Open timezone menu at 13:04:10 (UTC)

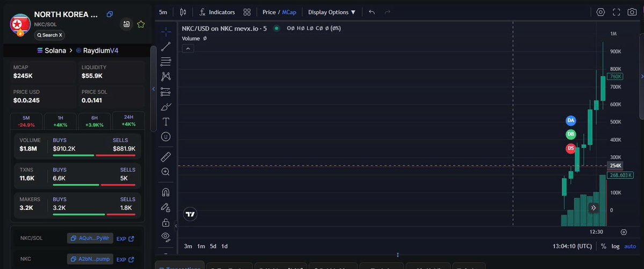pos(572,246)
